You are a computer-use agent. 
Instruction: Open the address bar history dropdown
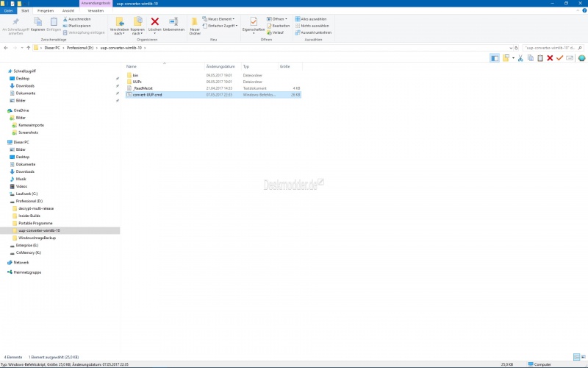click(511, 48)
